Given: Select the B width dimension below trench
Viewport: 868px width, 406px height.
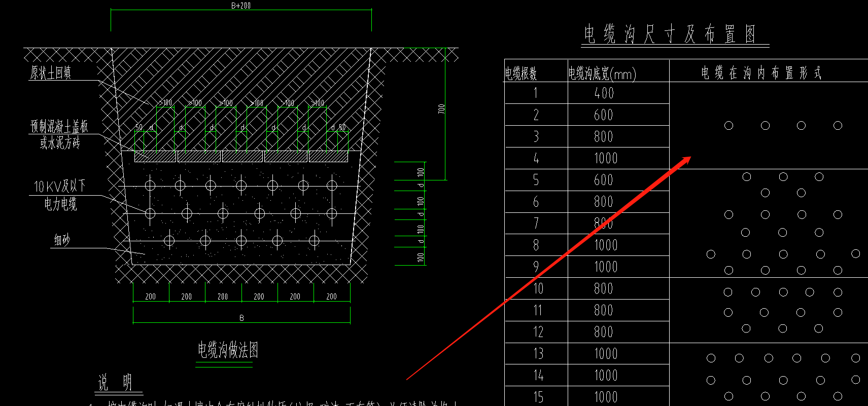Looking at the screenshot, I should click(x=241, y=318).
